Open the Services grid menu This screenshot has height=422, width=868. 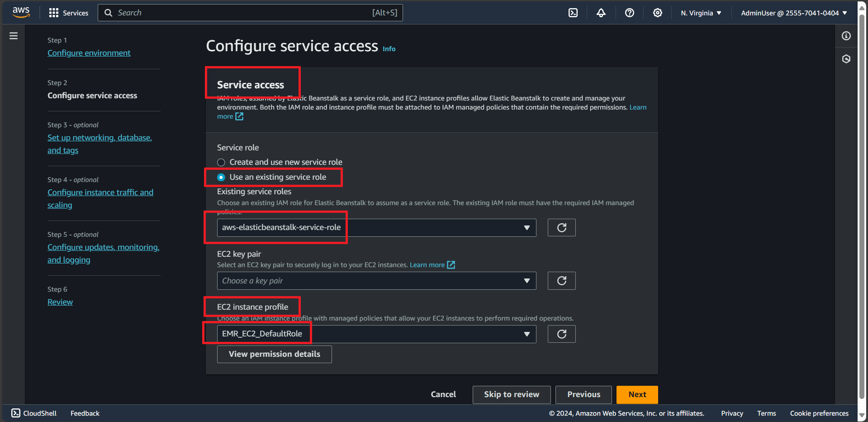[x=54, y=13]
